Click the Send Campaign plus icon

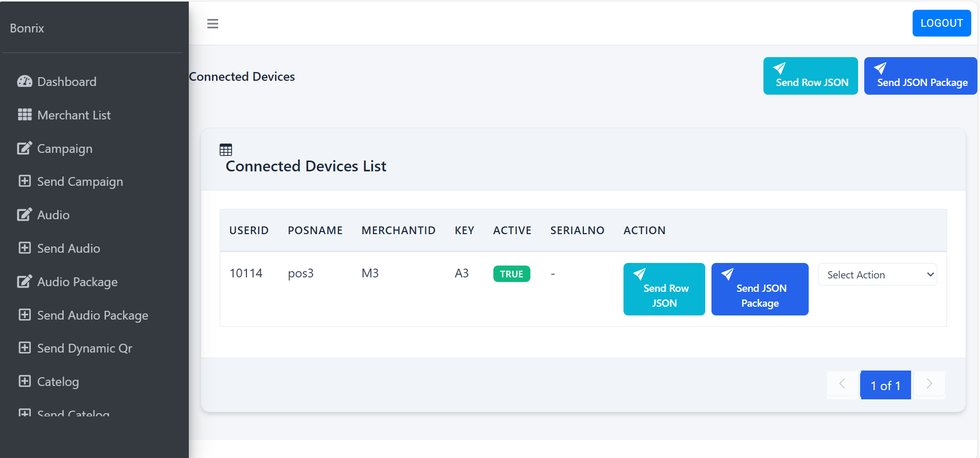pyautogui.click(x=24, y=181)
